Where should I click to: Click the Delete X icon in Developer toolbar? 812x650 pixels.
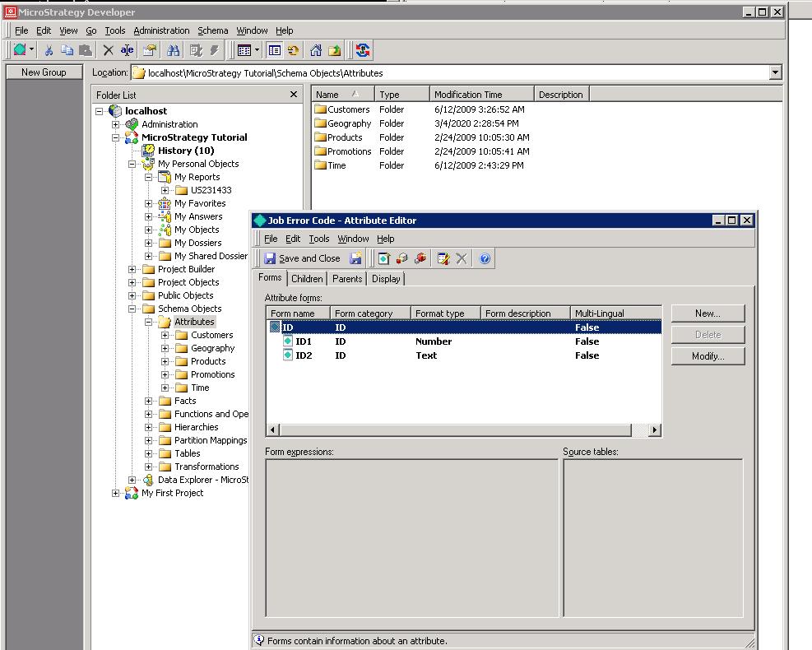(x=109, y=50)
